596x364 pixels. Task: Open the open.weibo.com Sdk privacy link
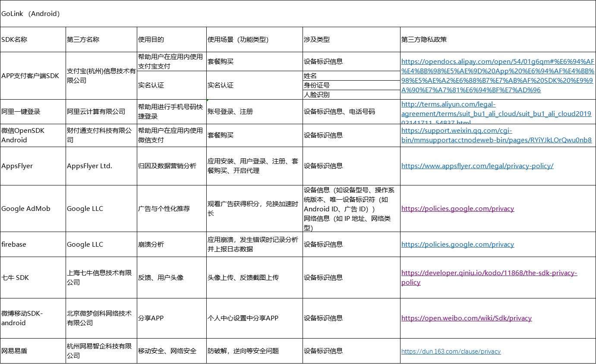[466, 318]
